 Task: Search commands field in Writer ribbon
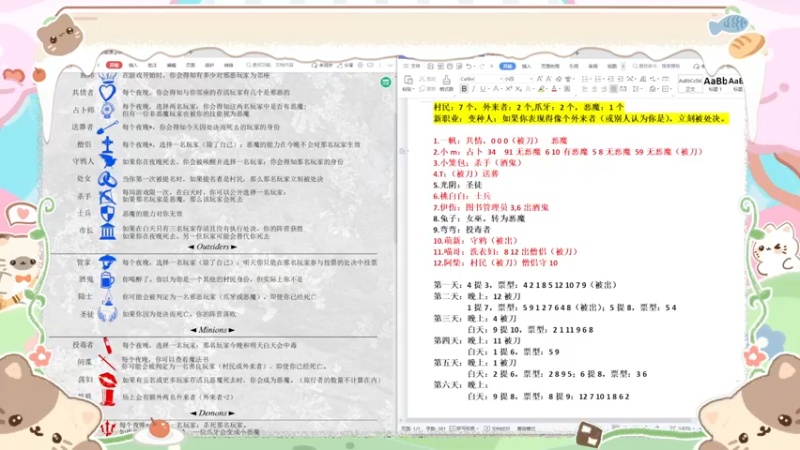(x=657, y=66)
